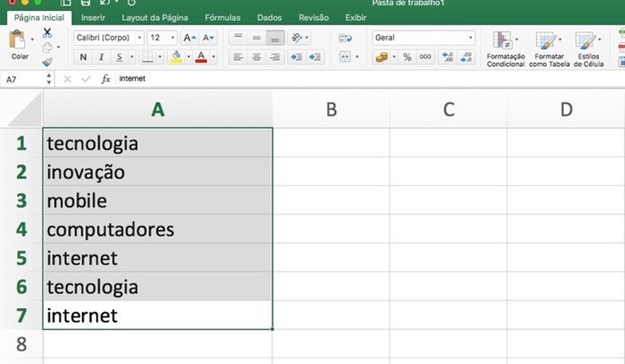This screenshot has height=364, width=625.
Task: Switch to the Inserir tab
Action: coord(93,18)
